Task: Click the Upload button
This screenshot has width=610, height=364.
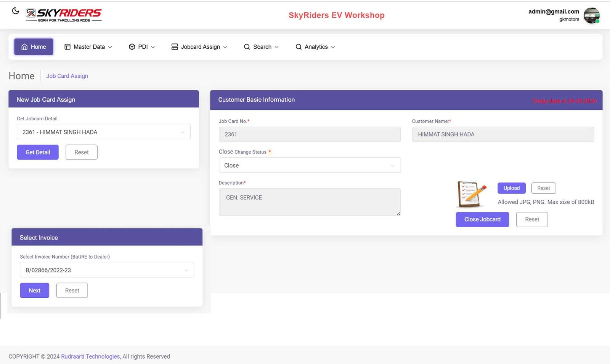Action: click(511, 188)
